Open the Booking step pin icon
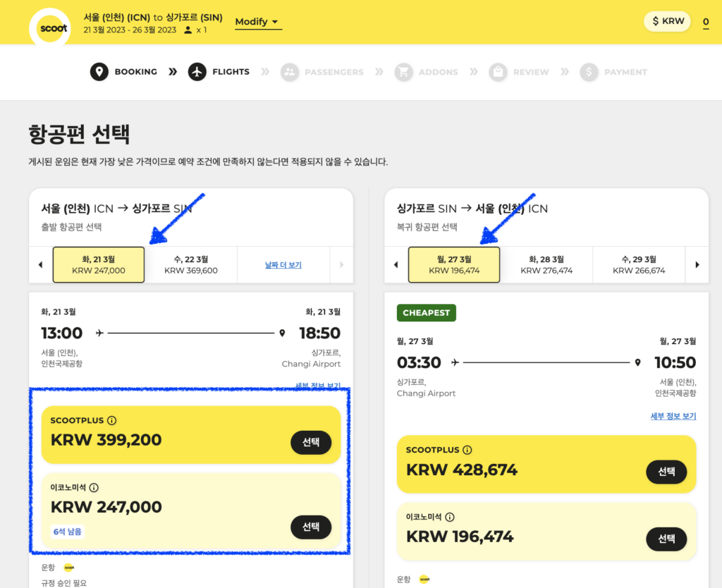Screen dimensions: 722x588 99,71
